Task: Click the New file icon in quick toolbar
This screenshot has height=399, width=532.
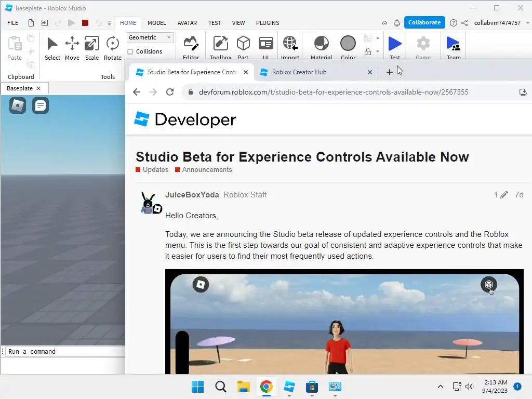Action: click(31, 23)
